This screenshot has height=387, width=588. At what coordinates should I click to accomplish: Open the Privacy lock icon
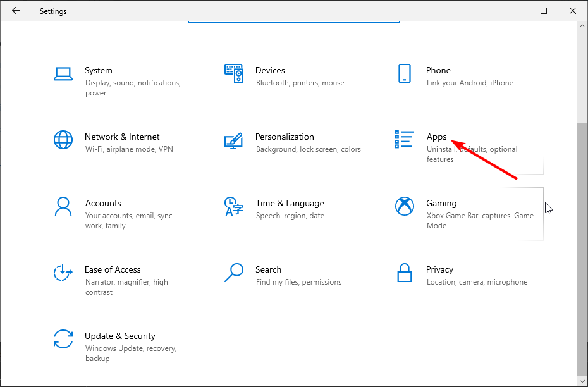point(405,273)
